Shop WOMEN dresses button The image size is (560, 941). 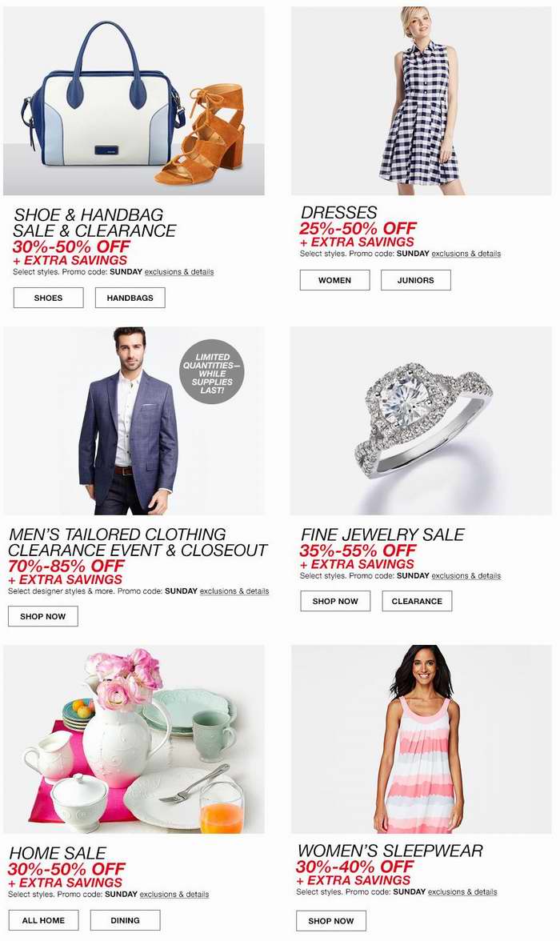click(335, 280)
